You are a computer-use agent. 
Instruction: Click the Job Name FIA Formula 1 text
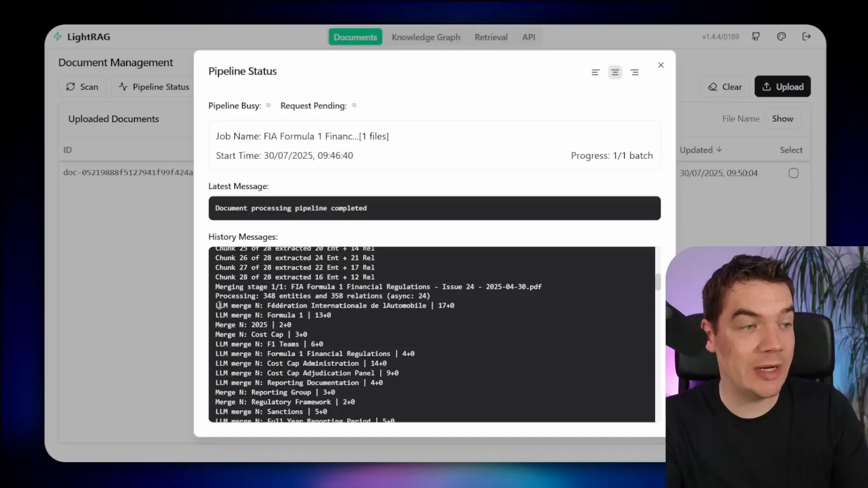click(x=302, y=136)
